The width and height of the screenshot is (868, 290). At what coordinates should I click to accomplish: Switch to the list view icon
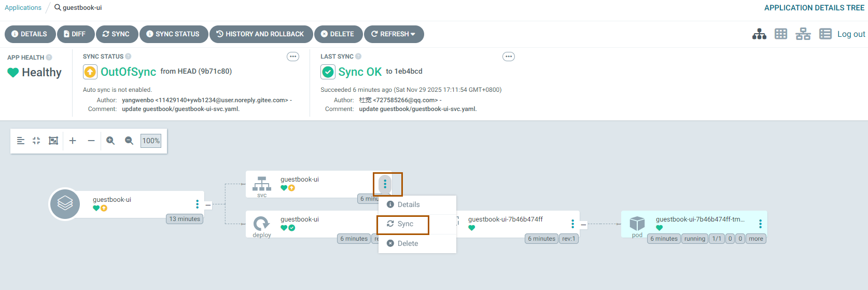[x=825, y=34]
